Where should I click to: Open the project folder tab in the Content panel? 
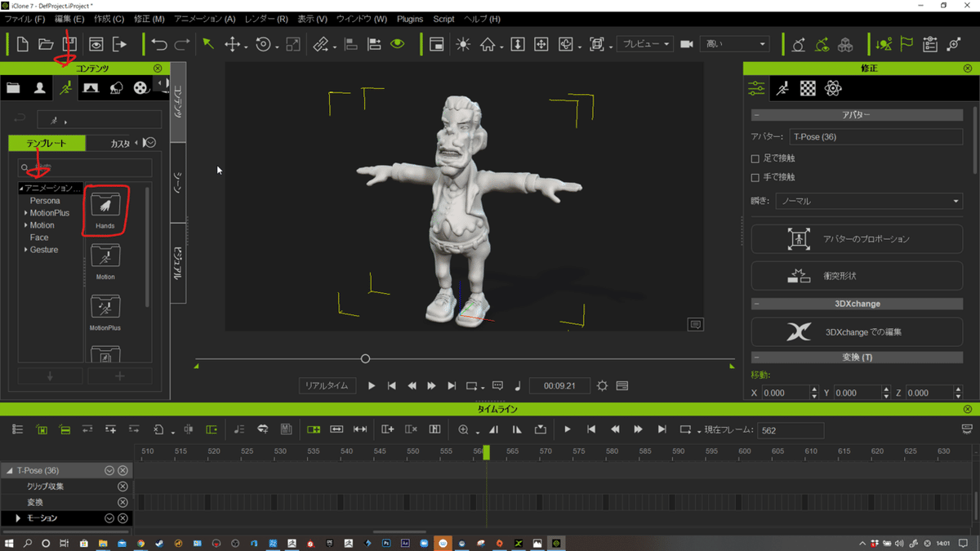14,87
